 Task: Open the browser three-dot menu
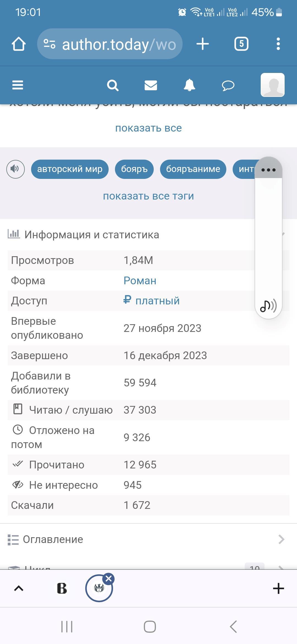coord(278,44)
